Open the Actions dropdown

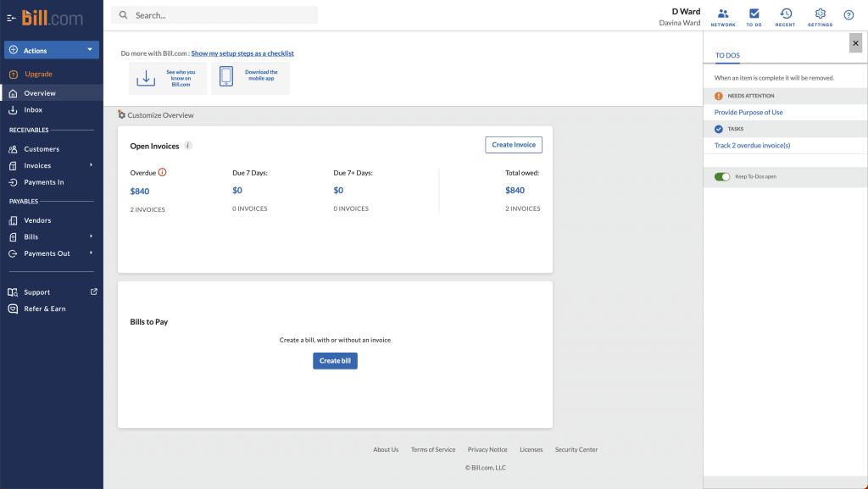(x=52, y=50)
